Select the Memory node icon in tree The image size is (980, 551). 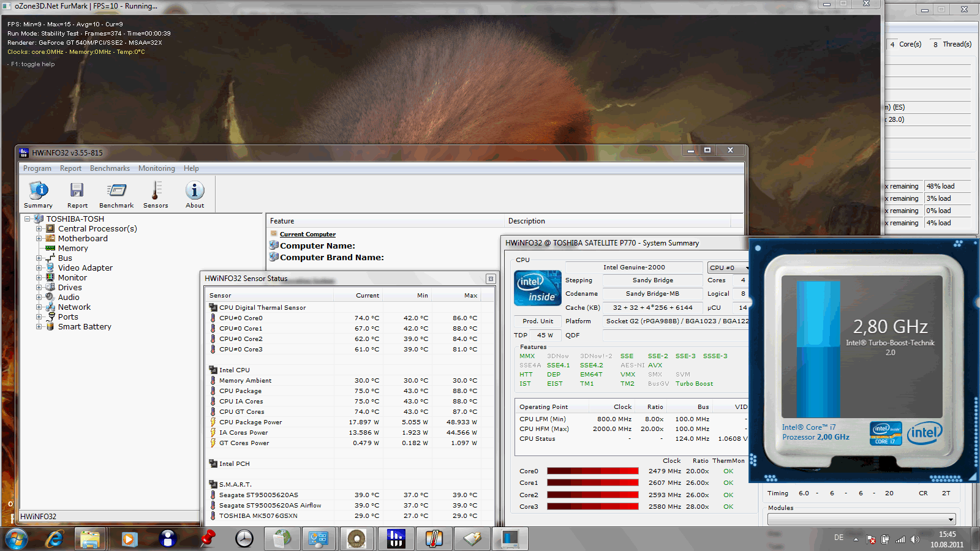[50, 248]
